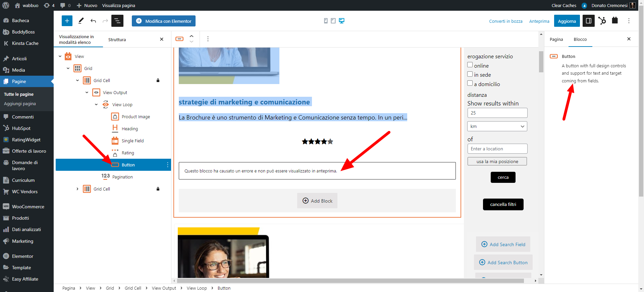Viewport: 644px width, 292px height.
Task: Click the cerca search button
Action: (503, 177)
